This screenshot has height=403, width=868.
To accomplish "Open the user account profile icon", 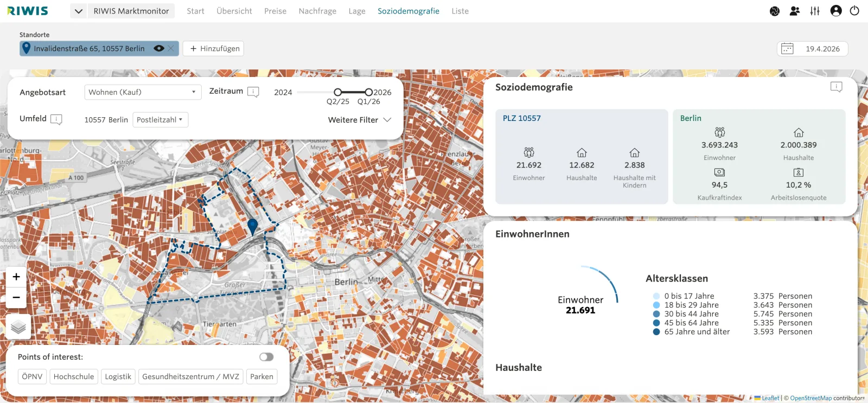I will coord(836,11).
